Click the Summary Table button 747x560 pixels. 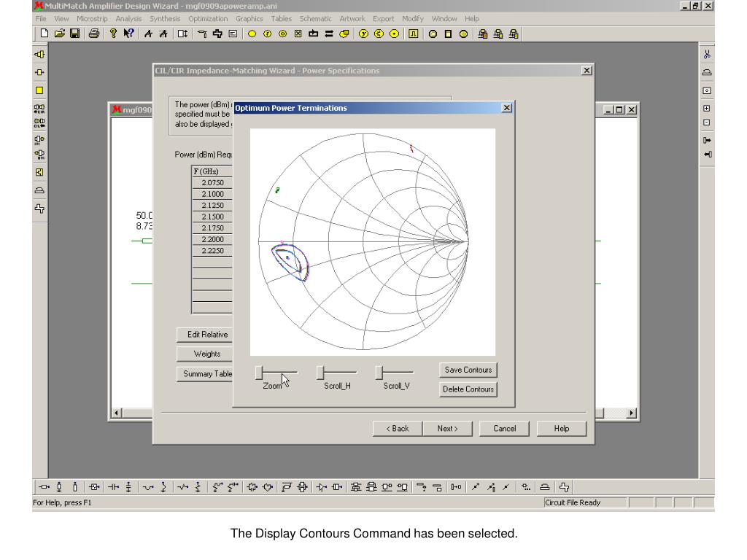point(205,374)
